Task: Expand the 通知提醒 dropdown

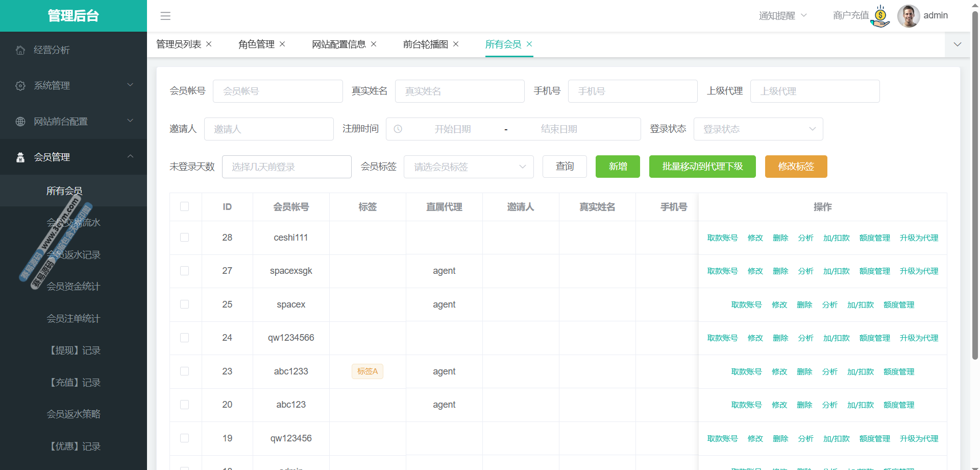Action: (782, 16)
